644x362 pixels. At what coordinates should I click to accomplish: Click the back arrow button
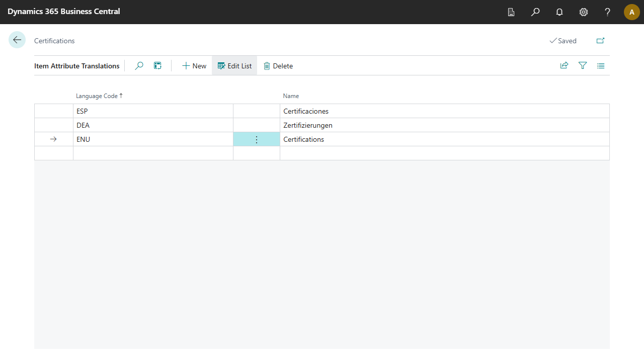point(17,40)
